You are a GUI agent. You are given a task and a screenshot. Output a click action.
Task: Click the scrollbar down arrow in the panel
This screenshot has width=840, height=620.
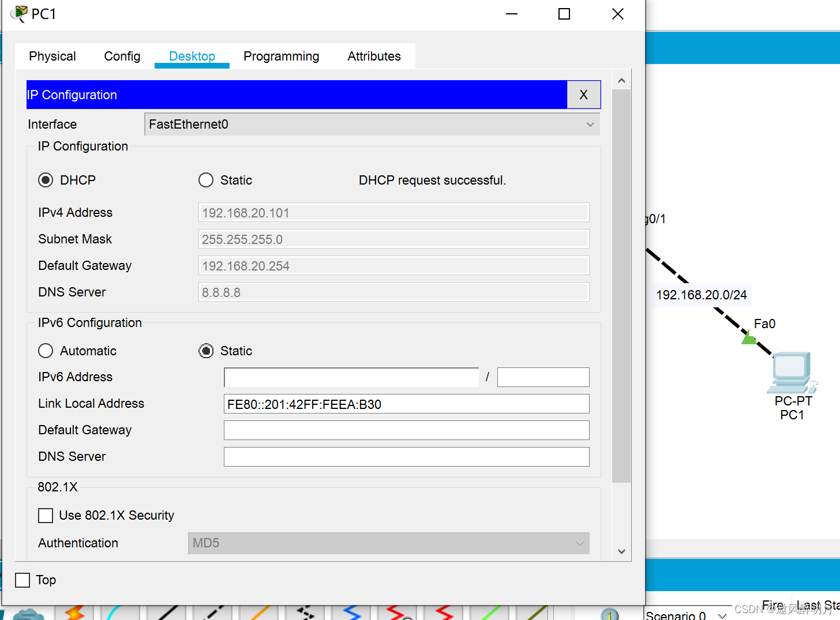coord(621,551)
